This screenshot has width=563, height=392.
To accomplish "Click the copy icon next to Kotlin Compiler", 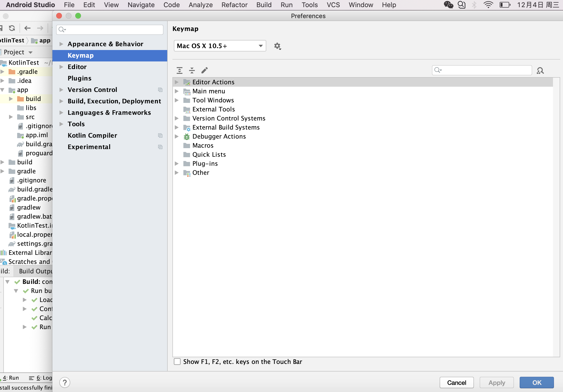I will 160,136.
